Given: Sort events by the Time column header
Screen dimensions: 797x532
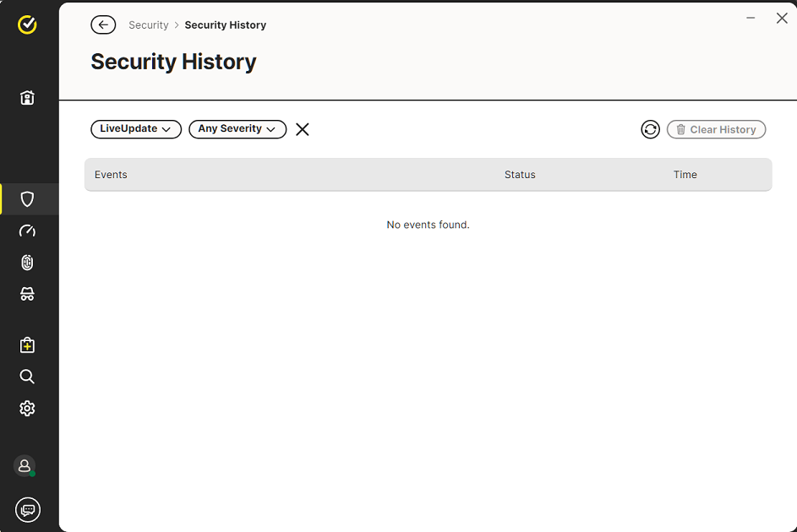Looking at the screenshot, I should 685,175.
